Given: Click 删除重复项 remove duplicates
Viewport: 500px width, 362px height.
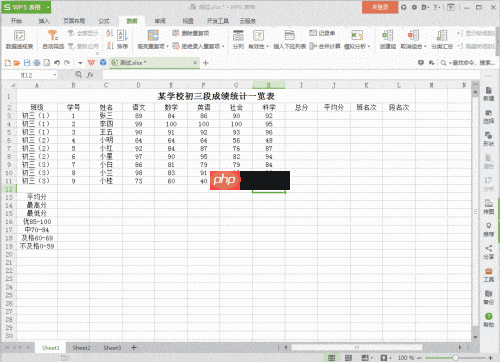Looking at the screenshot, I should 191,33.
